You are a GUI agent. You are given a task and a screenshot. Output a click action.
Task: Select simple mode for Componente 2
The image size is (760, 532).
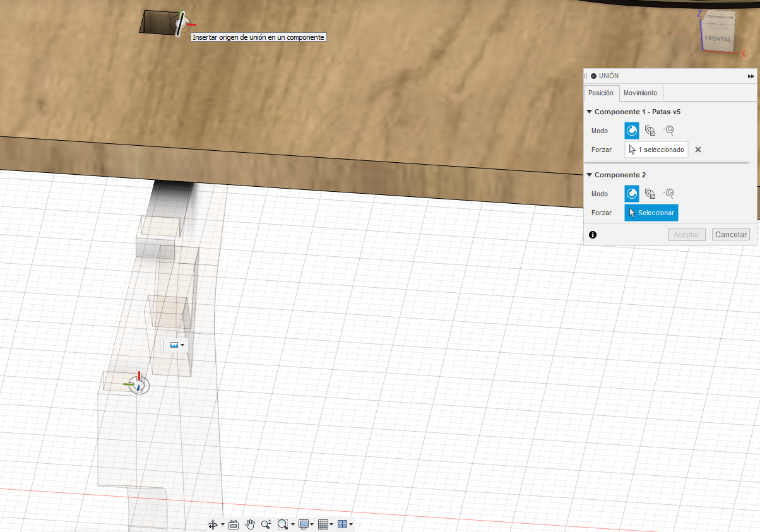click(632, 194)
